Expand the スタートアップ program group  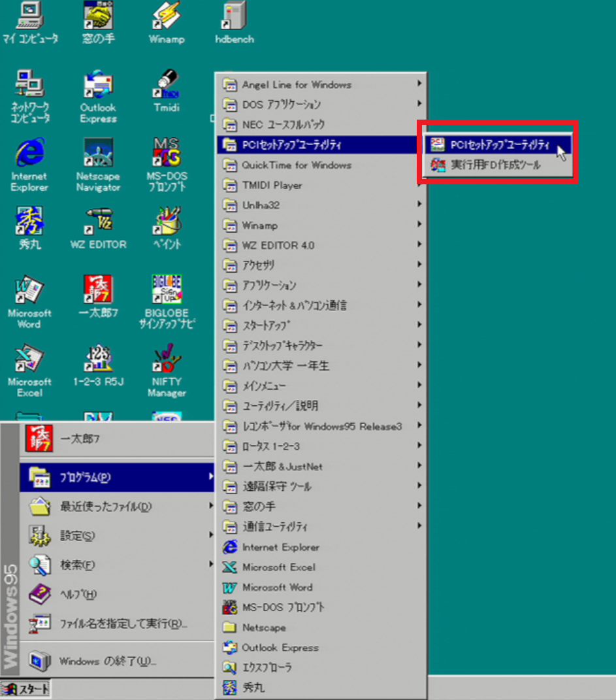point(321,325)
